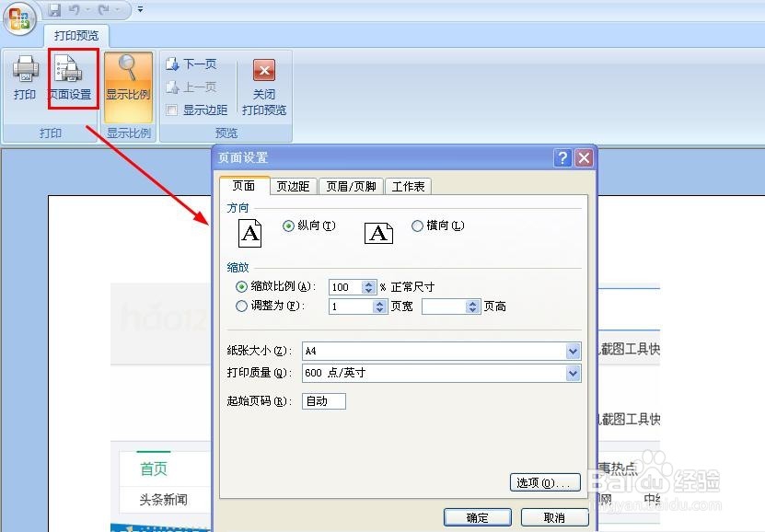Click the Save icon in Quick Access Toolbar
This screenshot has width=765, height=532.
tap(57, 7)
